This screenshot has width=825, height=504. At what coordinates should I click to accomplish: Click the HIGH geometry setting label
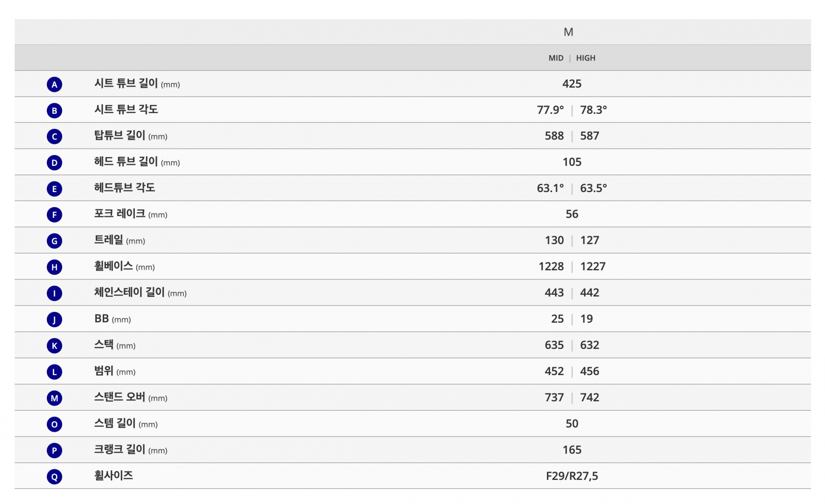(586, 58)
